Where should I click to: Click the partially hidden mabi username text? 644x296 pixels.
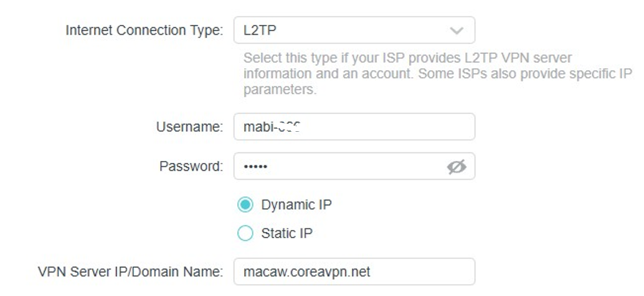tap(272, 127)
